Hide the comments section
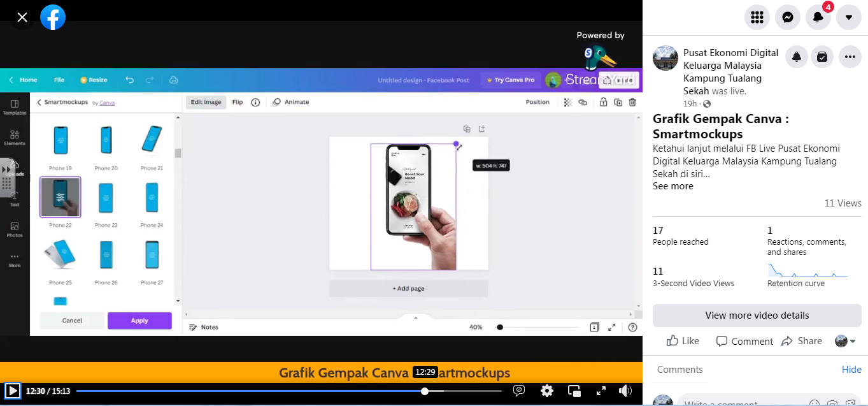 click(x=851, y=370)
